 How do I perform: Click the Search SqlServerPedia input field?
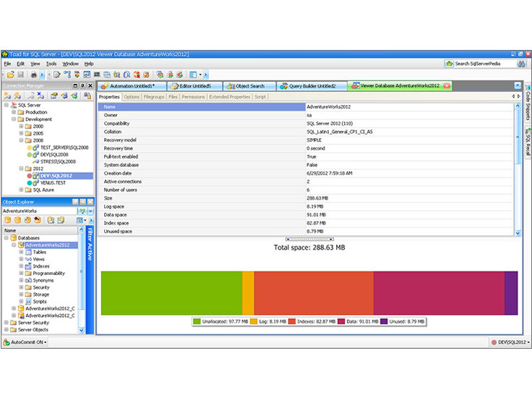(x=485, y=64)
